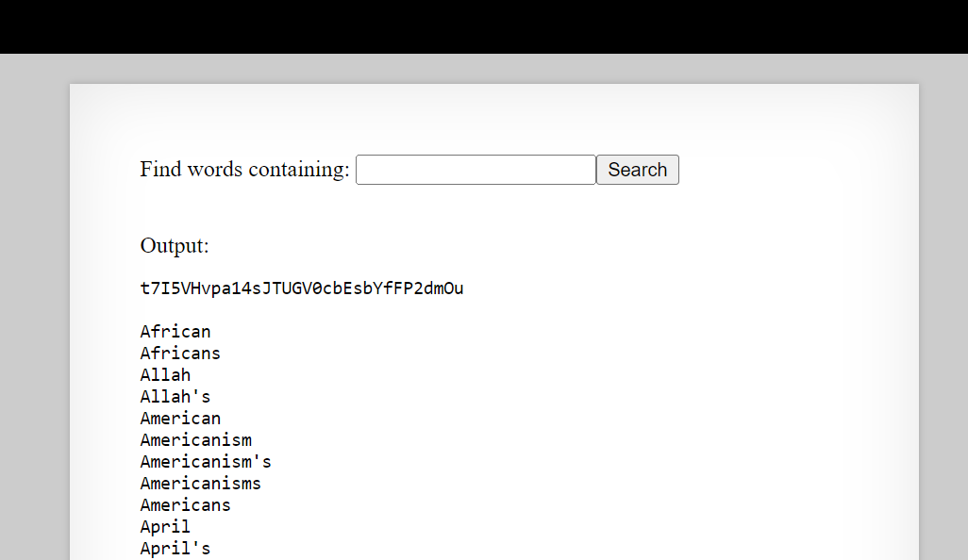This screenshot has height=560, width=968.
Task: Select the word Africans in the list
Action: [179, 353]
